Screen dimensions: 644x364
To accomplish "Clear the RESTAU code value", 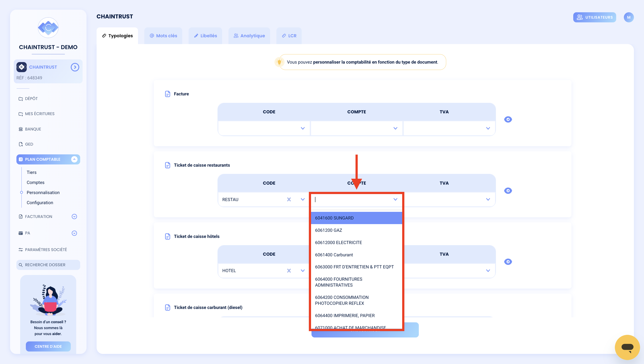I will (289, 200).
